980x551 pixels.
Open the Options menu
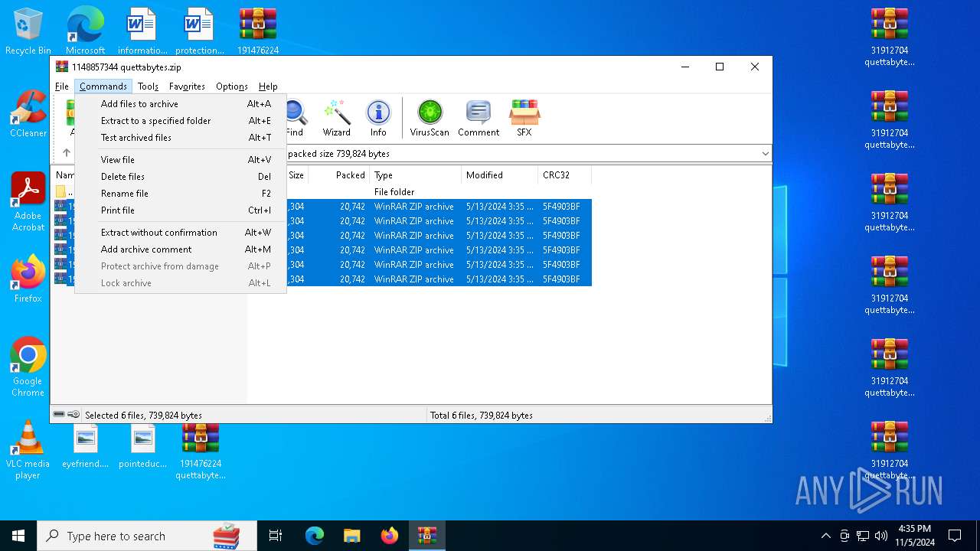click(231, 86)
